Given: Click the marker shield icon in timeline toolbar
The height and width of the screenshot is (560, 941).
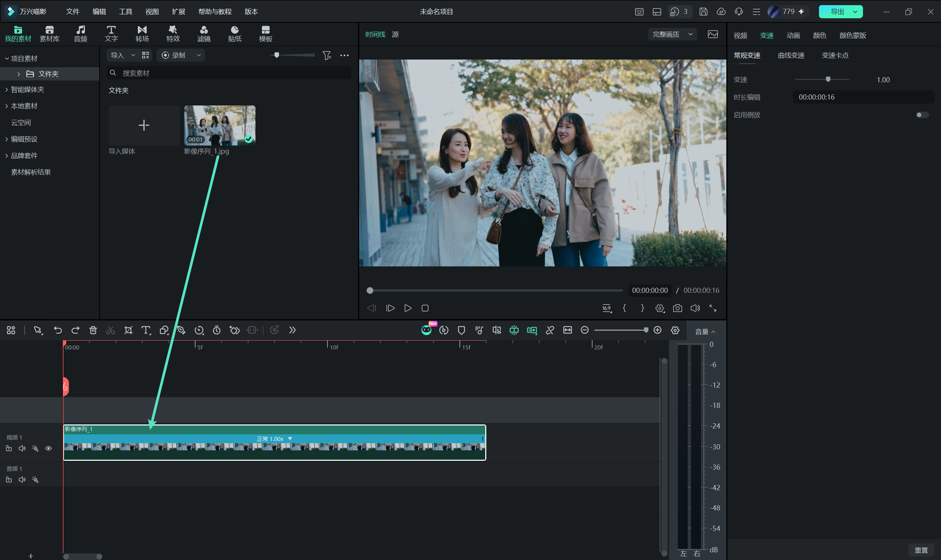Looking at the screenshot, I should click(x=461, y=330).
